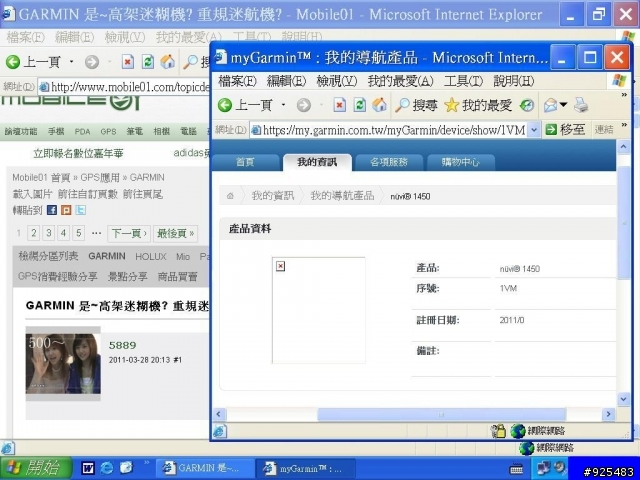Launch Internet Explorer from quick launch
The width and height of the screenshot is (640, 480).
[107, 468]
